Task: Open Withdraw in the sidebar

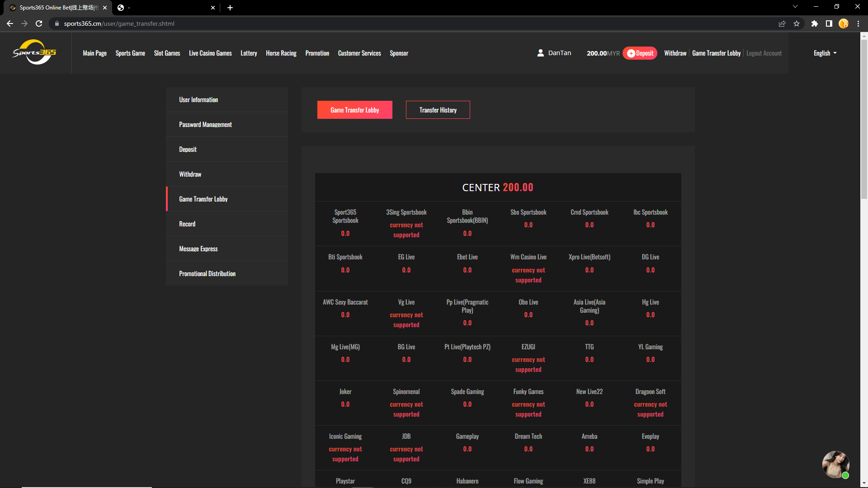Action: pos(227,174)
